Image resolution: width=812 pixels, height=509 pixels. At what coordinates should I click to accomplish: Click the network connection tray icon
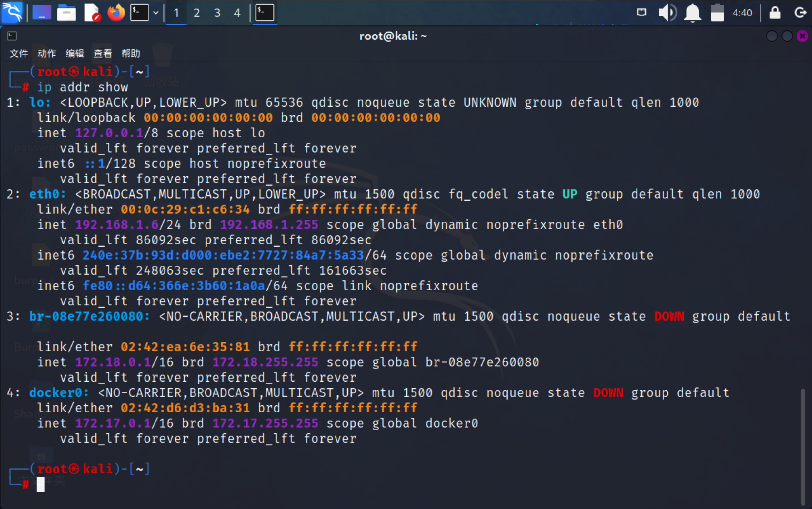click(x=641, y=13)
